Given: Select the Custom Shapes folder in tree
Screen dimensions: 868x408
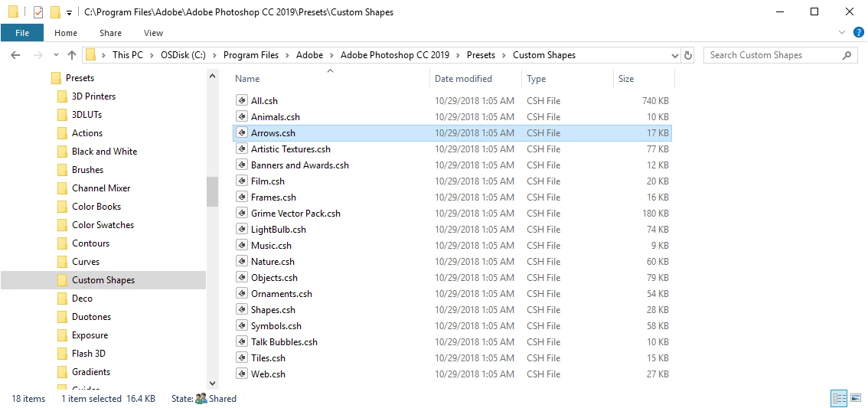Looking at the screenshot, I should click(103, 280).
